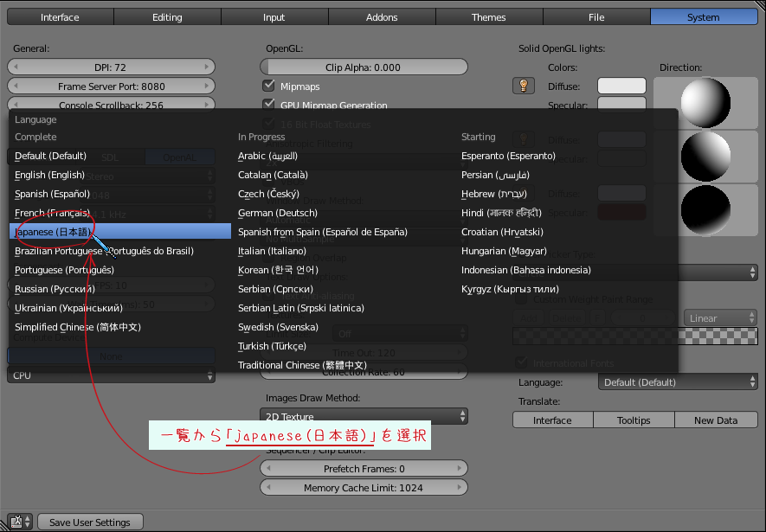The width and height of the screenshot is (766, 532).
Task: Toggle GPU Mipmap Generation checkbox
Action: click(268, 104)
